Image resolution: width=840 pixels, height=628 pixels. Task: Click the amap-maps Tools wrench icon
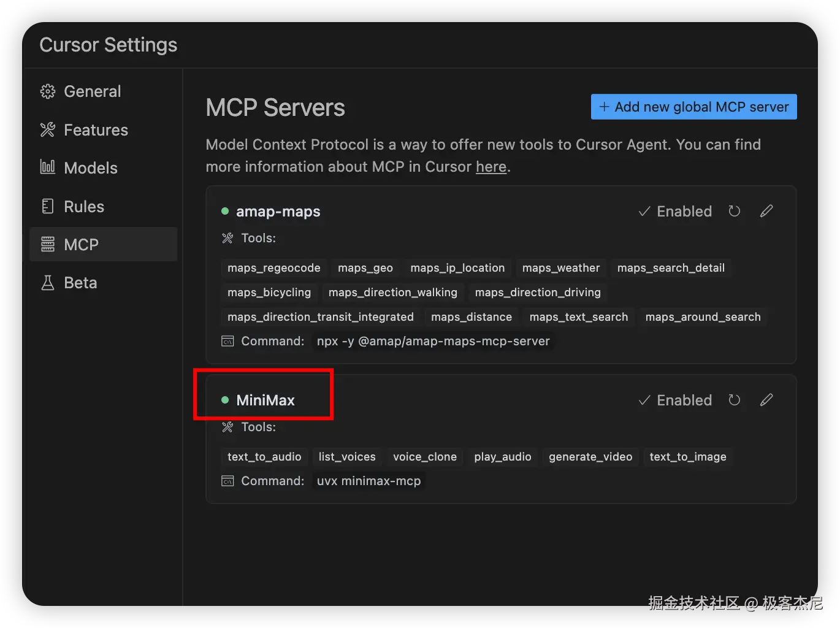point(227,238)
